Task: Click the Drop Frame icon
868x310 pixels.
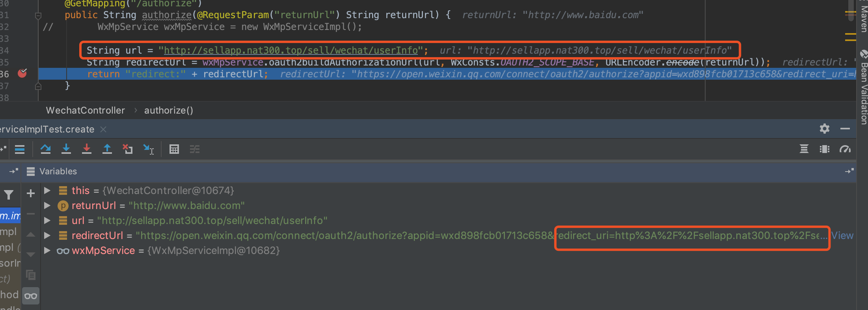Action: coord(128,149)
